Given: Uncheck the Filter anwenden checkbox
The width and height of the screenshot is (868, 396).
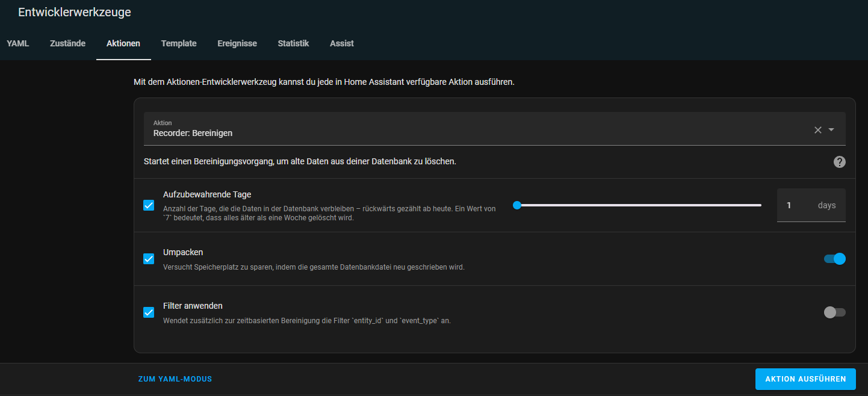Looking at the screenshot, I should [149, 312].
